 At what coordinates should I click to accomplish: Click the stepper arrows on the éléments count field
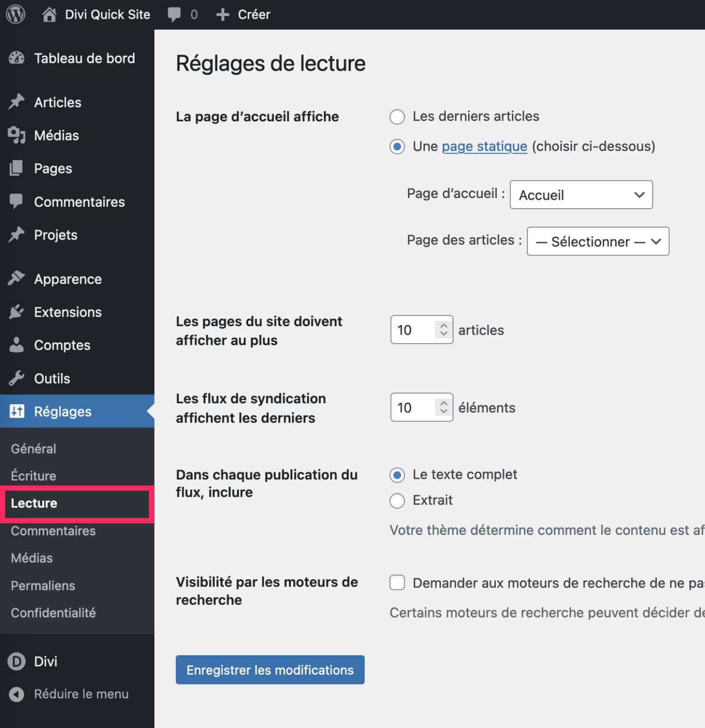[444, 407]
